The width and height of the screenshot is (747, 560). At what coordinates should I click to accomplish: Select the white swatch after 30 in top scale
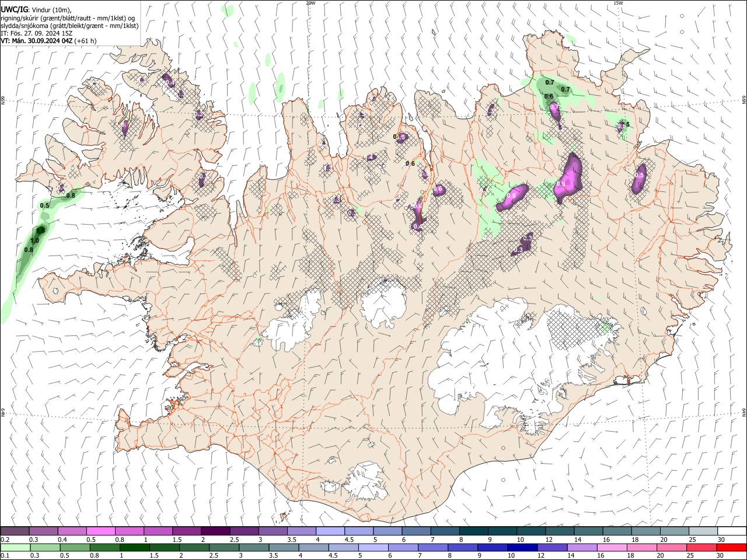point(732,531)
